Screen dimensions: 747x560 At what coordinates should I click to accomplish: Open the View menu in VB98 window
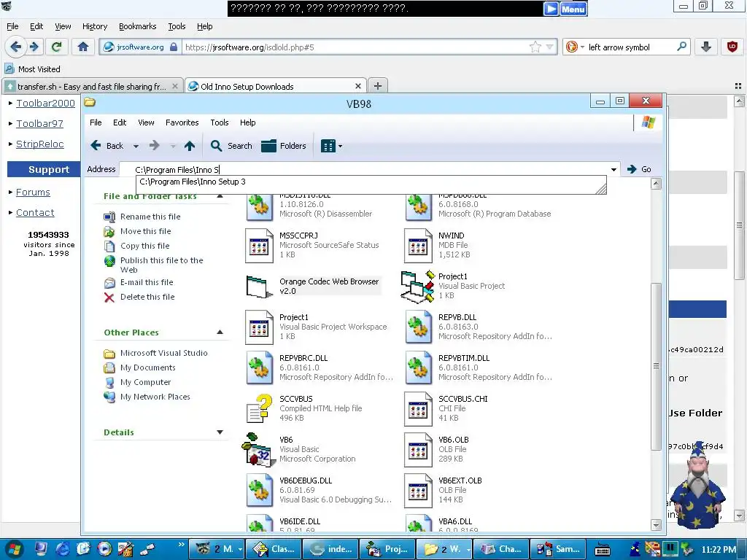146,122
